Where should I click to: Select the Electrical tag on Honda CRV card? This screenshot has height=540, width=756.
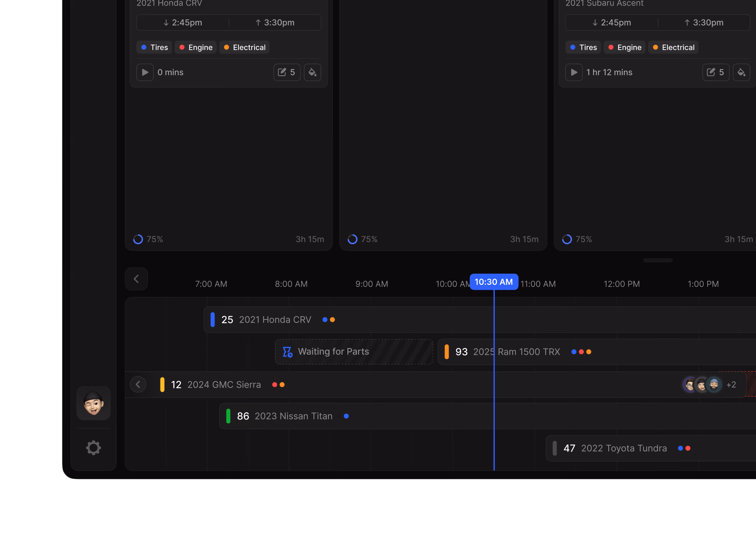click(245, 47)
